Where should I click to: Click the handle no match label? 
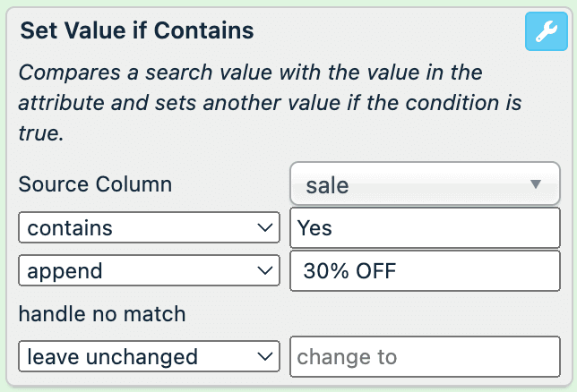pos(101,313)
